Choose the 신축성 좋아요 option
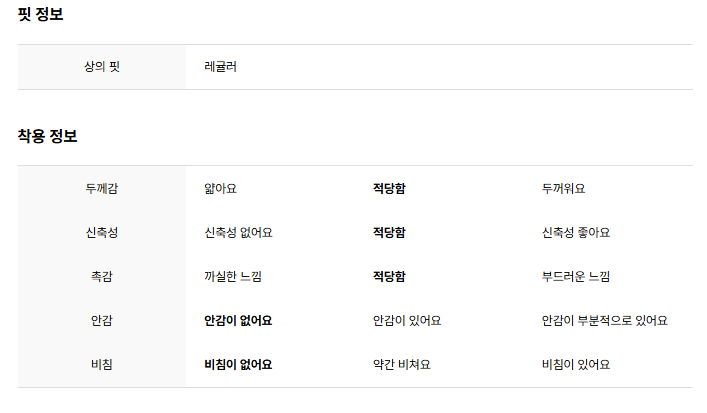 coord(576,233)
